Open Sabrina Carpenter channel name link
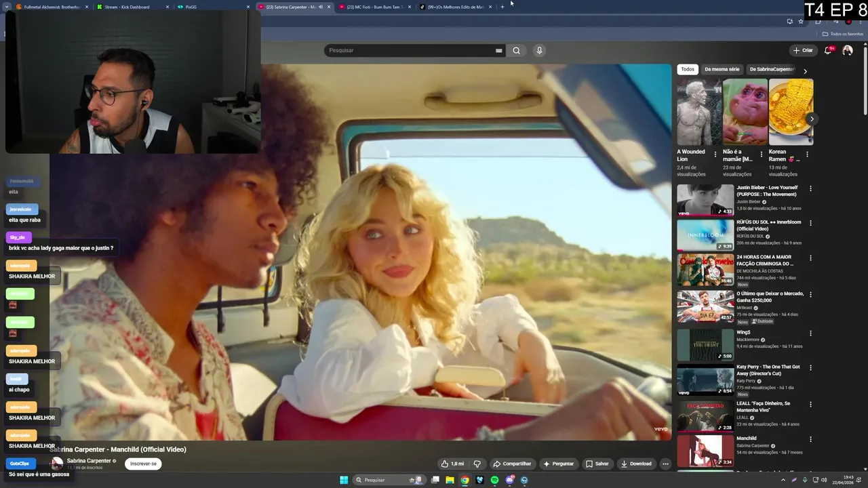The height and width of the screenshot is (488, 868). pos(89,461)
